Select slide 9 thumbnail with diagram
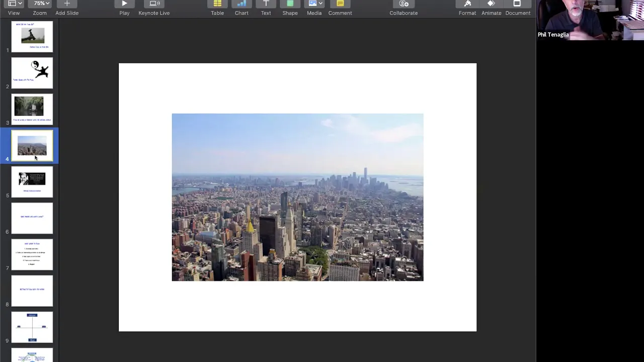Screen dimensions: 644x362 32,327
